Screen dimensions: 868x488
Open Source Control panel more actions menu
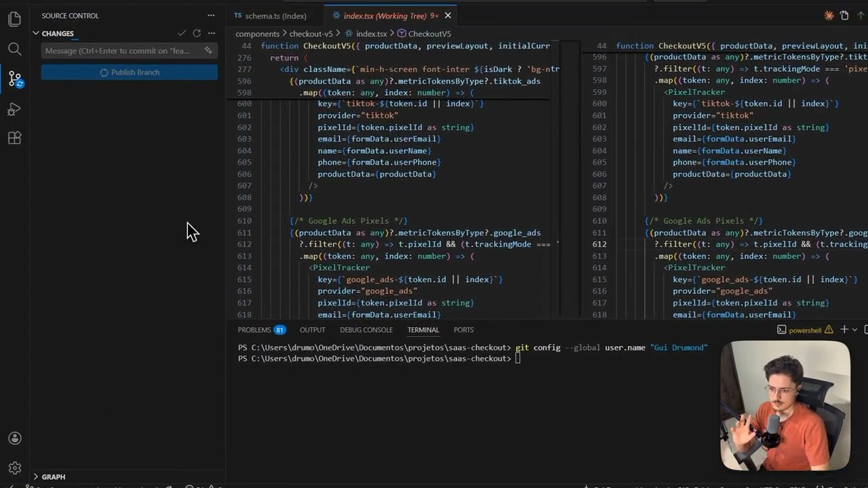[211, 16]
